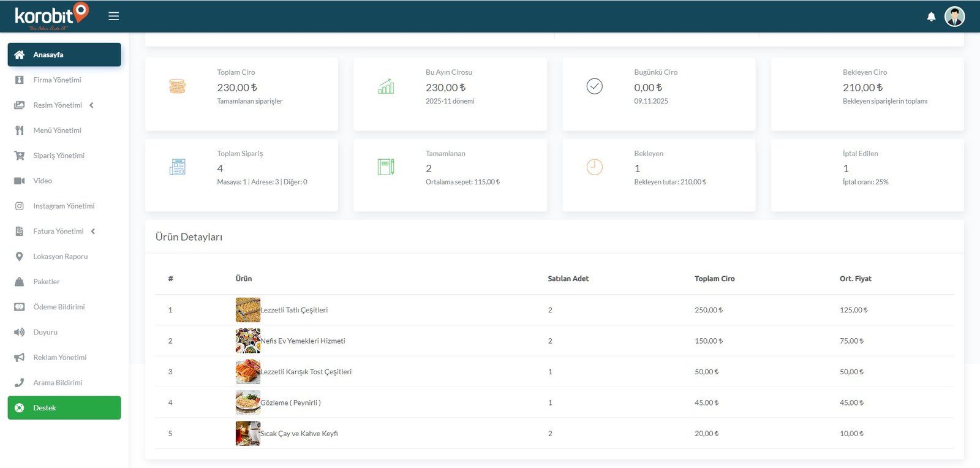The image size is (980, 468).
Task: Open the notifications bell
Action: tap(931, 17)
